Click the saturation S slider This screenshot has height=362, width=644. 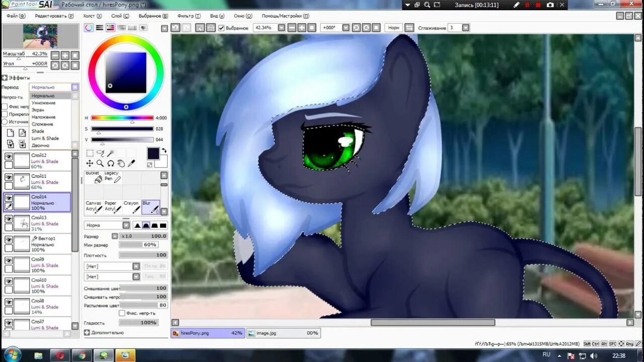pos(122,129)
